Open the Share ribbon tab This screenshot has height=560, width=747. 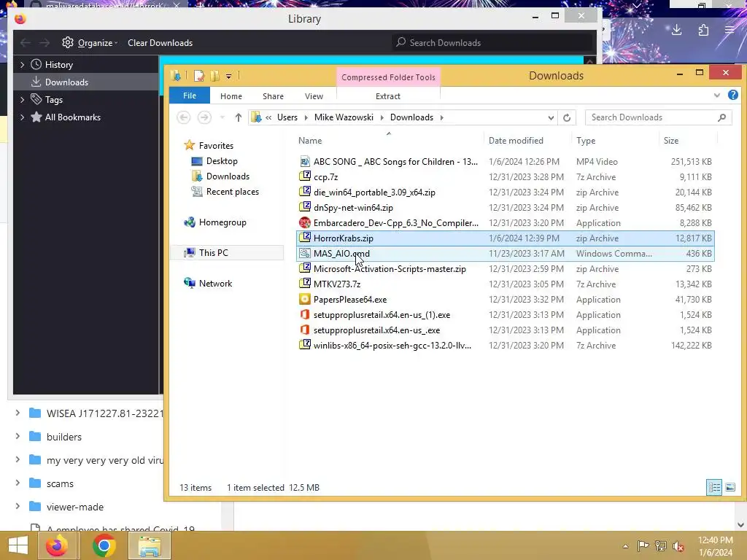(x=273, y=96)
